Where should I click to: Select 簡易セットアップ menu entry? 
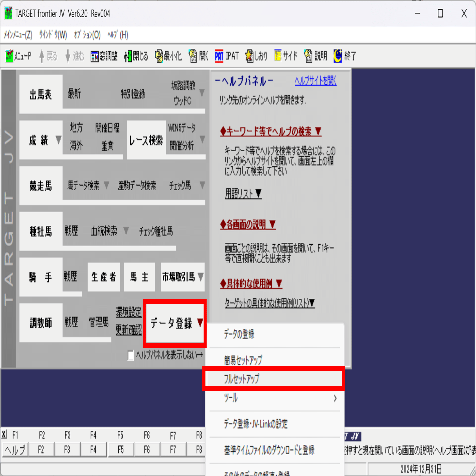tap(274, 360)
